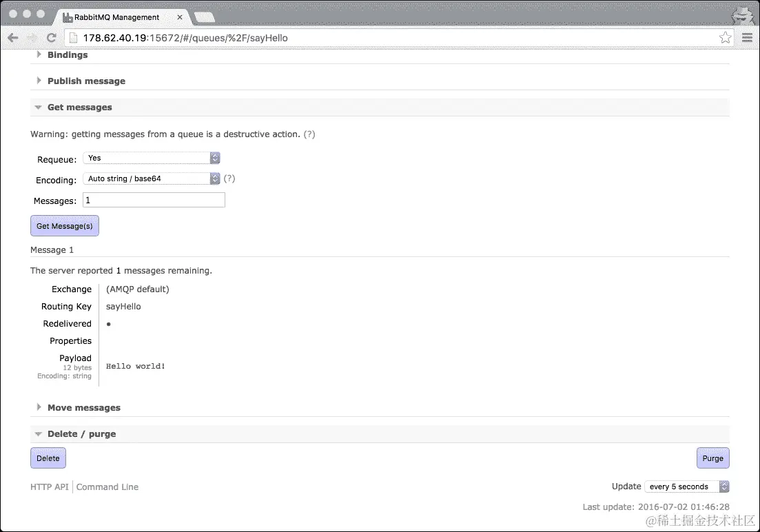Bookmark the page using the star icon
This screenshot has height=532, width=760.
tap(725, 38)
